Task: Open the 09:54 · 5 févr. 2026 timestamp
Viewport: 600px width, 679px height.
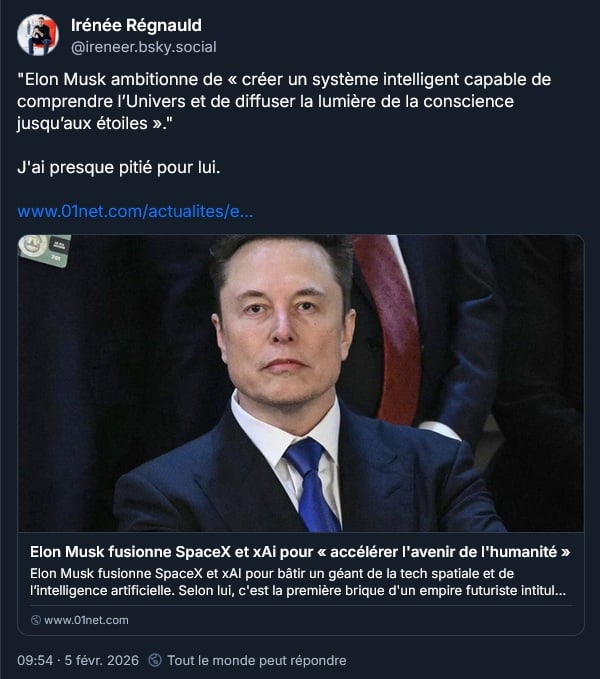Action: click(x=78, y=660)
